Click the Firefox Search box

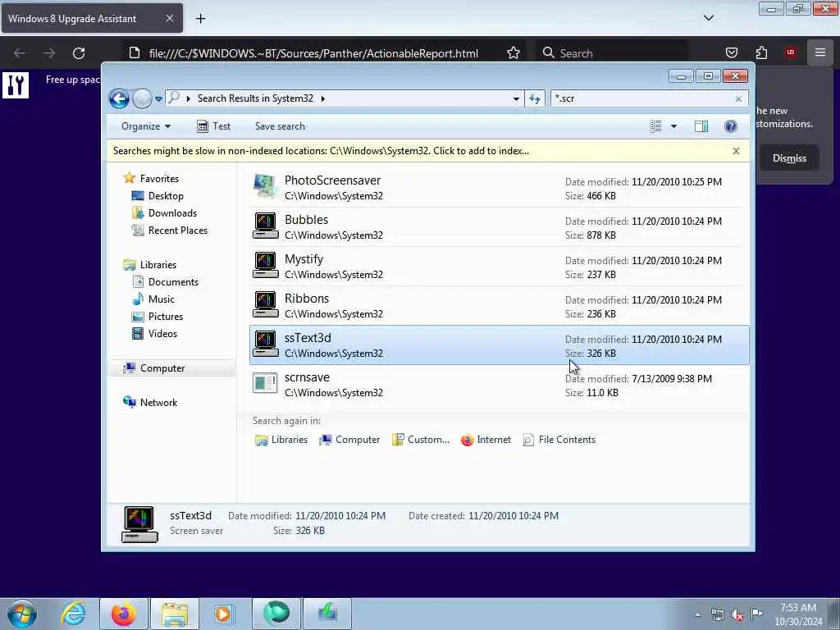click(x=610, y=53)
